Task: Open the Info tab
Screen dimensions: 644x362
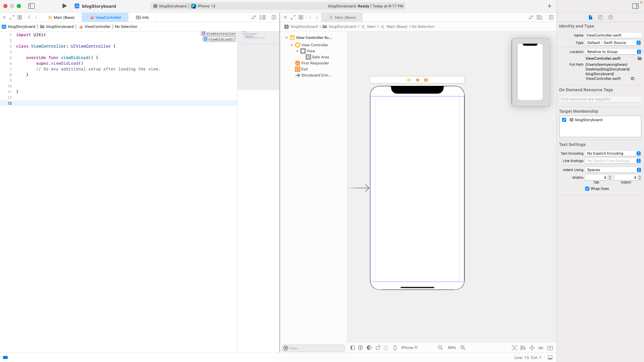Action: [142, 17]
